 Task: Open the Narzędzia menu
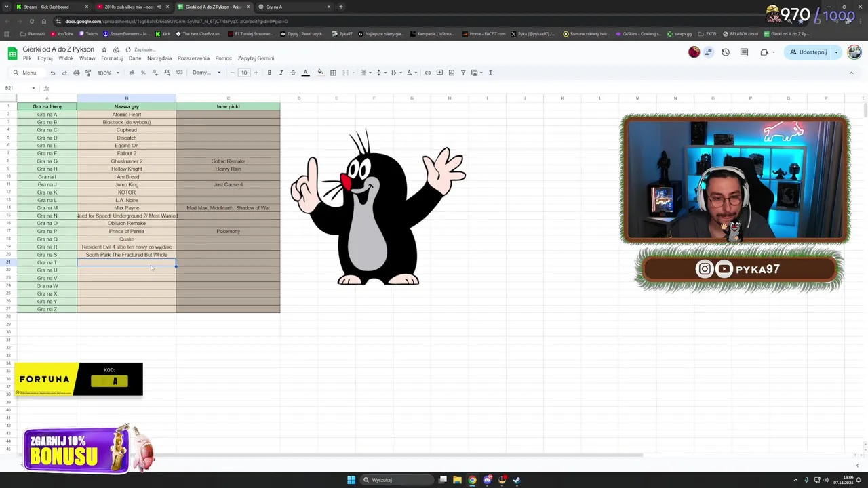tap(159, 58)
